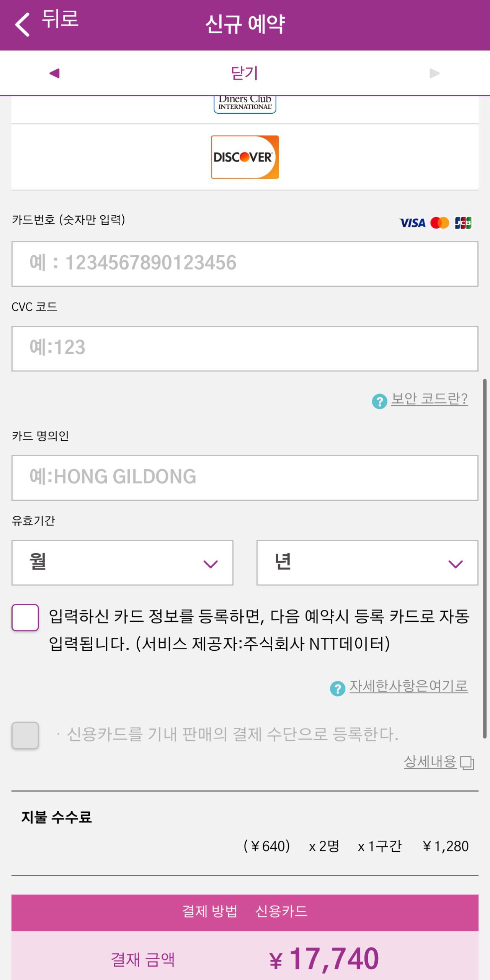Toggle the disabled 신용카드 기내 판매 checkbox
The image size is (490, 980).
click(25, 735)
